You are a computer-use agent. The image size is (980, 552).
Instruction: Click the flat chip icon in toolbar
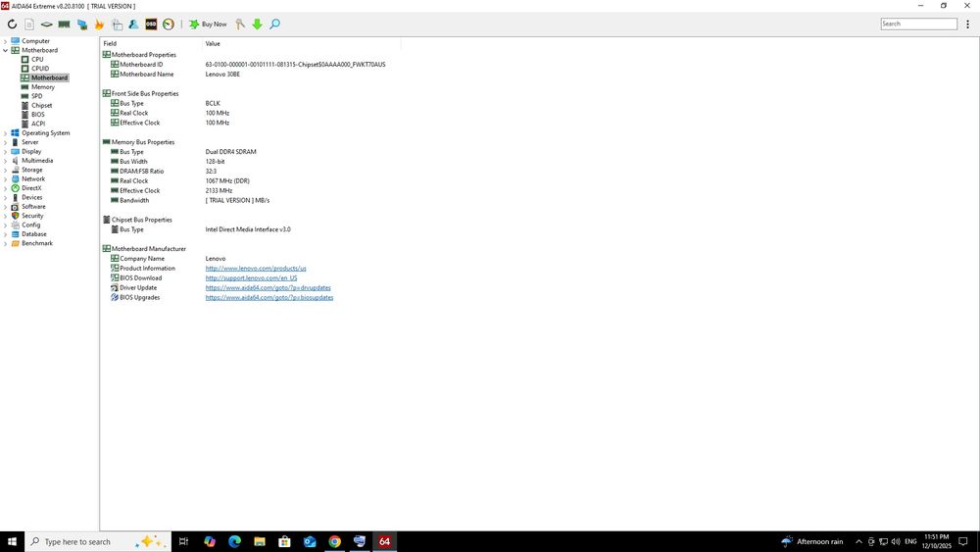click(47, 25)
